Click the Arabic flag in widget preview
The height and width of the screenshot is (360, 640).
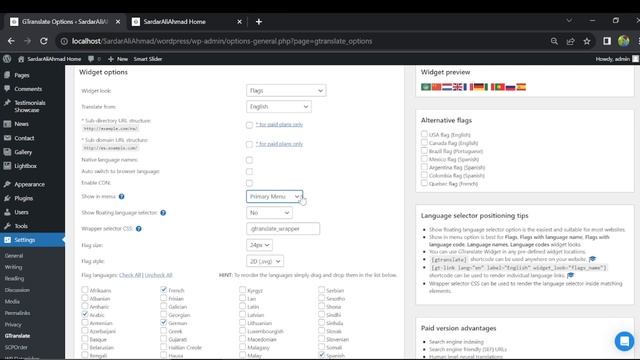(x=426, y=87)
